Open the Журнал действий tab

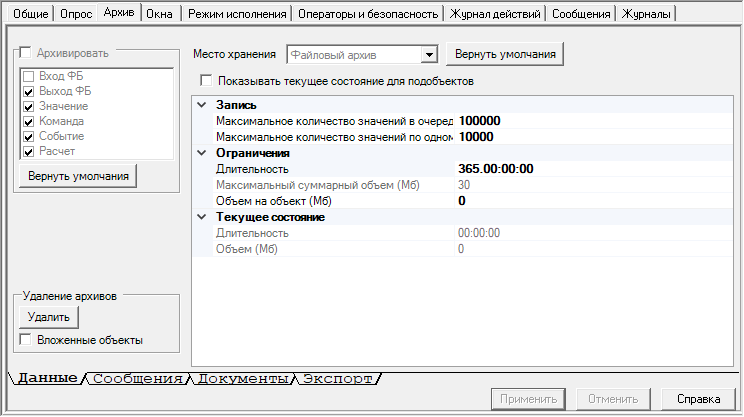[x=495, y=14]
